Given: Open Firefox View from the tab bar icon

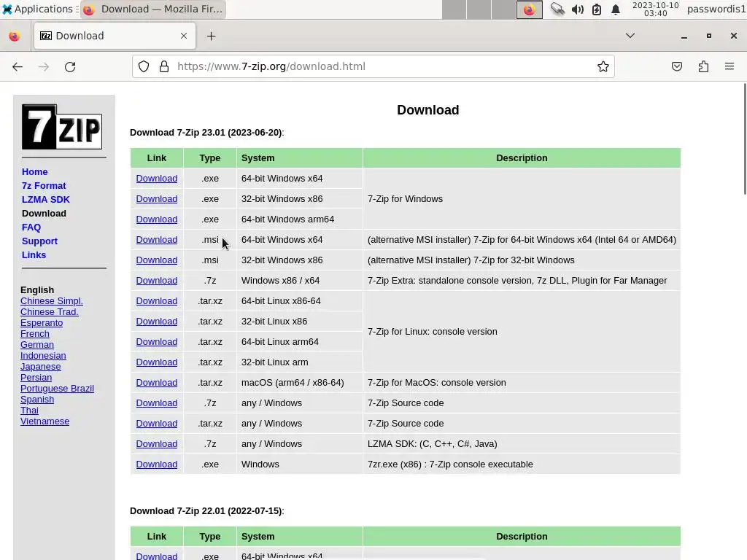Looking at the screenshot, I should pos(15,36).
